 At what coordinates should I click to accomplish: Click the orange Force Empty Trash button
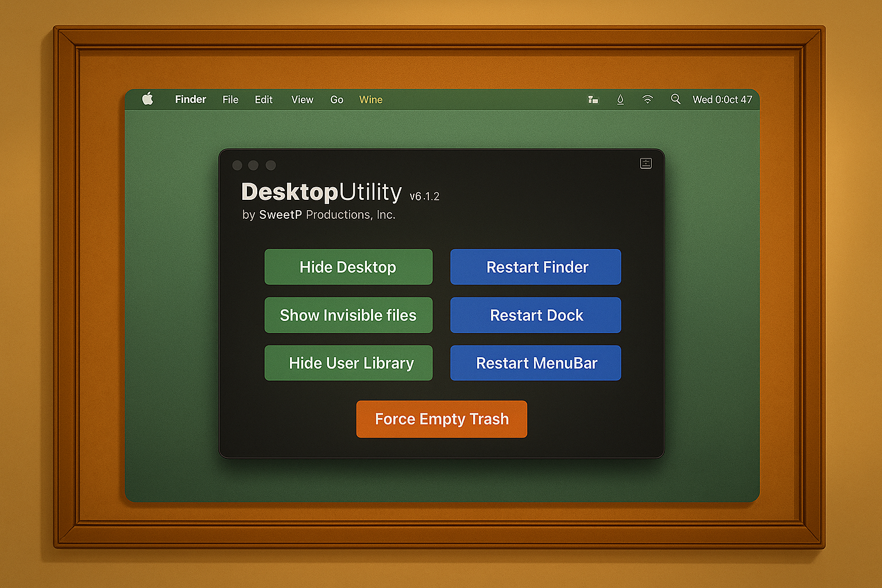442,419
